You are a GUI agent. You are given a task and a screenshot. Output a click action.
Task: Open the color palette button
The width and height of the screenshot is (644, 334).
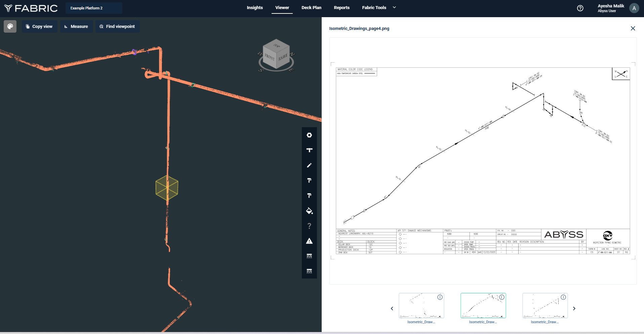pos(10,27)
